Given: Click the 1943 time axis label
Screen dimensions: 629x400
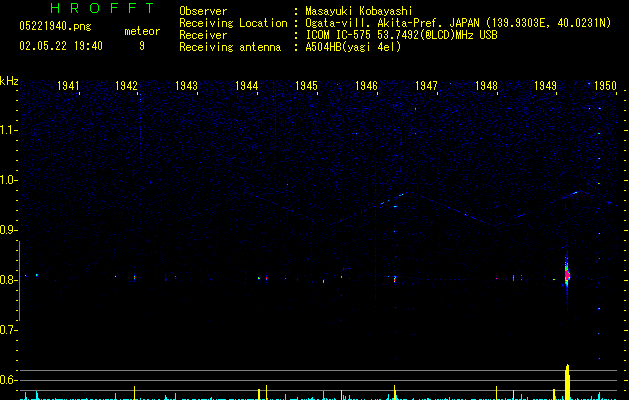Looking at the screenshot, I should (x=187, y=86).
